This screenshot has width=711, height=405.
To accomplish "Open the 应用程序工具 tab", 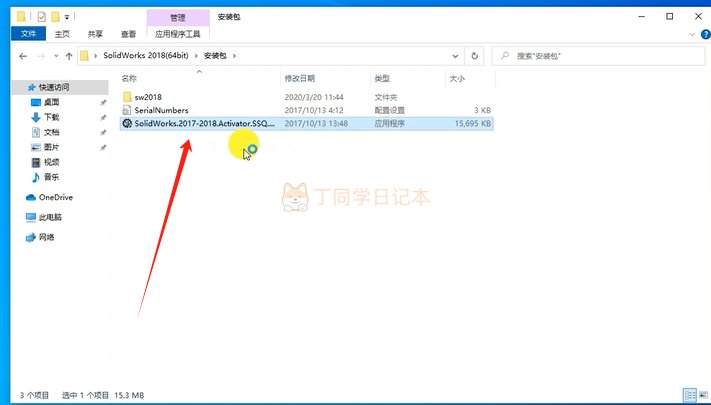I will tap(178, 34).
